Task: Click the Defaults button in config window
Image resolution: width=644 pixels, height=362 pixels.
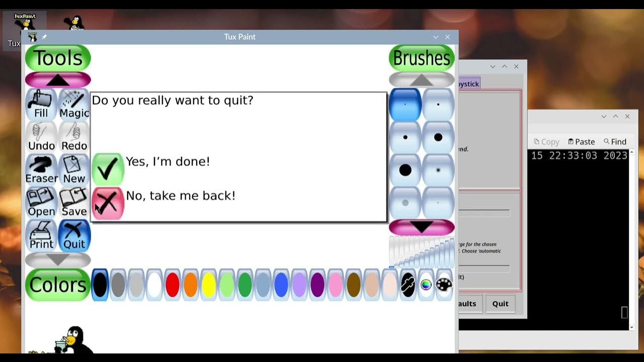Action: coord(470,304)
